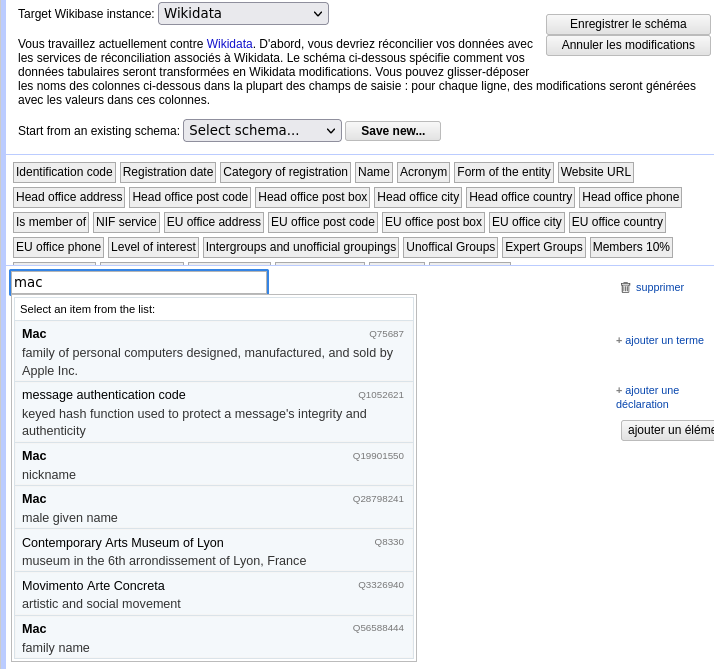Click the Expert Groups column tag
The height and width of the screenshot is (669, 714).
[x=544, y=247]
